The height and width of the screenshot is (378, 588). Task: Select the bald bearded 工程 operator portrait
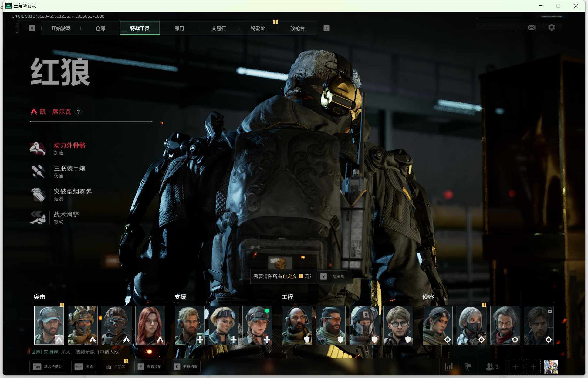[297, 325]
